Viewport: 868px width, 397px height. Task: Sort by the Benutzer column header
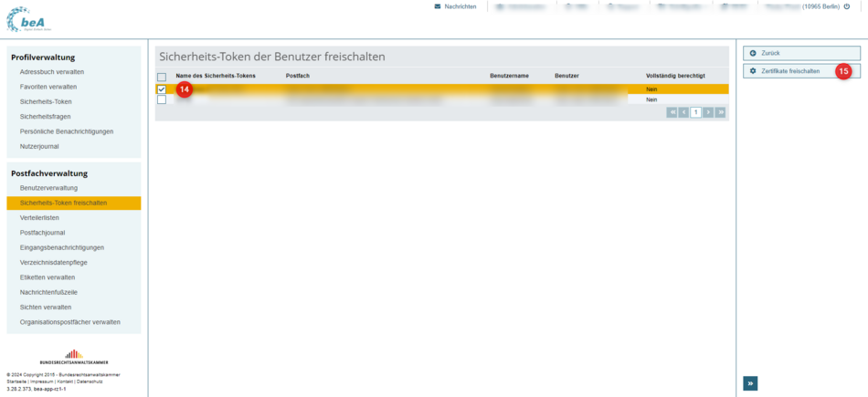[566, 75]
